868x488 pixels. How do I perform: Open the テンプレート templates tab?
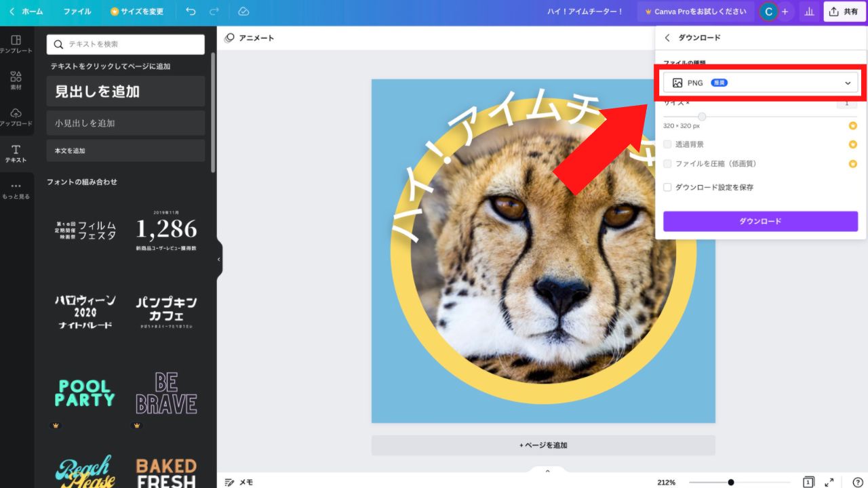click(16, 45)
